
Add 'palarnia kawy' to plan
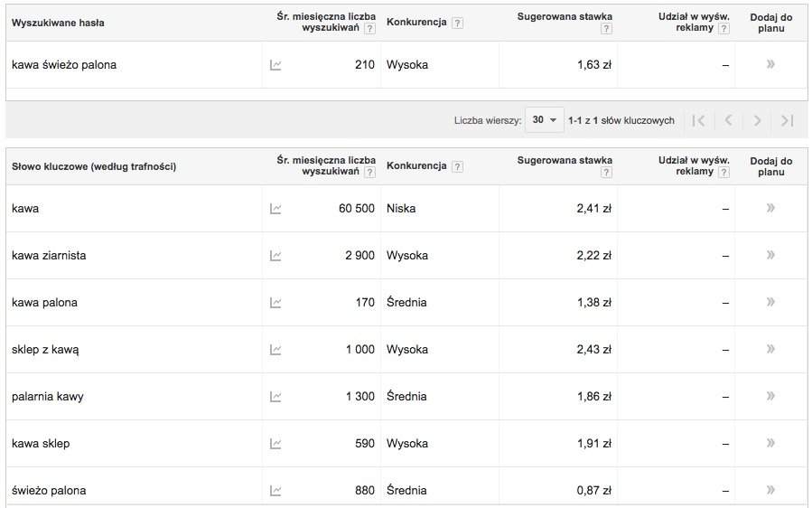pyautogui.click(x=770, y=396)
